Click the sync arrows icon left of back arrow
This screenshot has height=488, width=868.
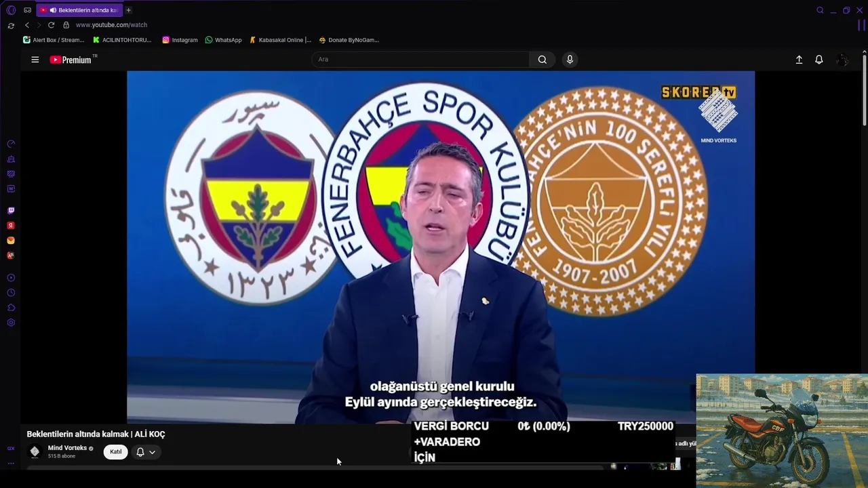(11, 26)
